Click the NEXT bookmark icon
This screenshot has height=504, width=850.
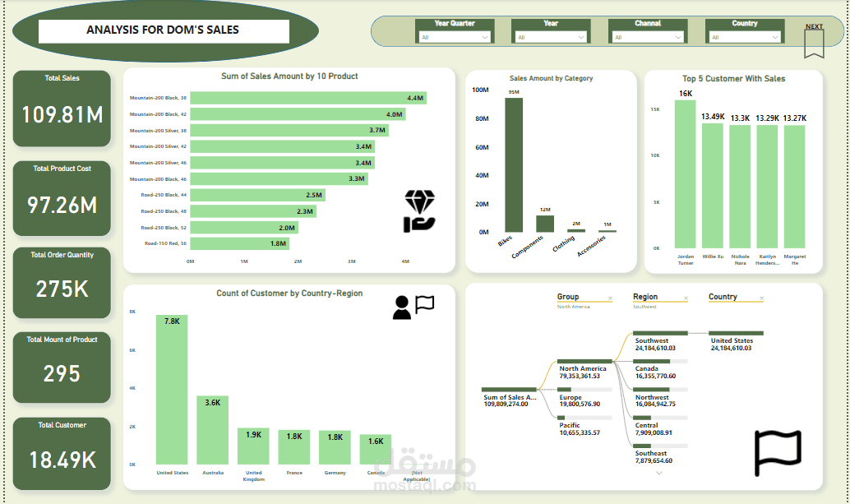[814, 44]
